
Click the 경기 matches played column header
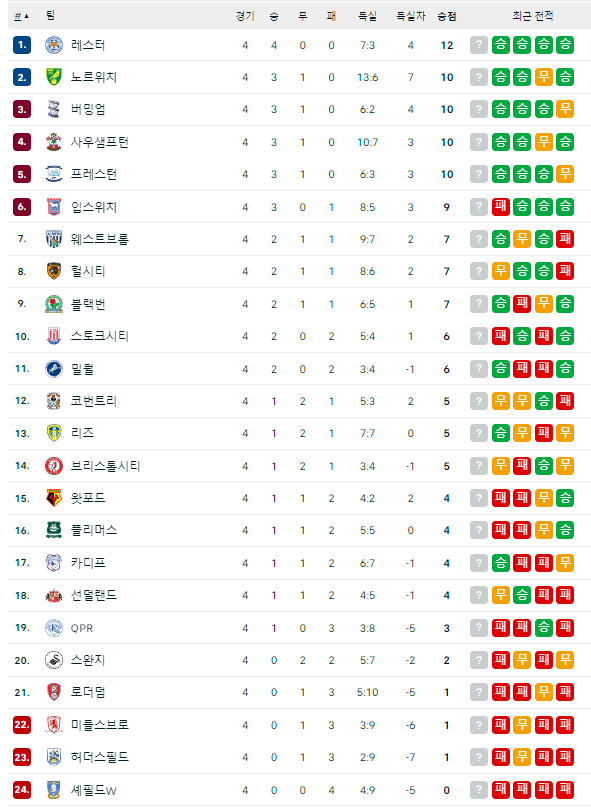(x=245, y=17)
